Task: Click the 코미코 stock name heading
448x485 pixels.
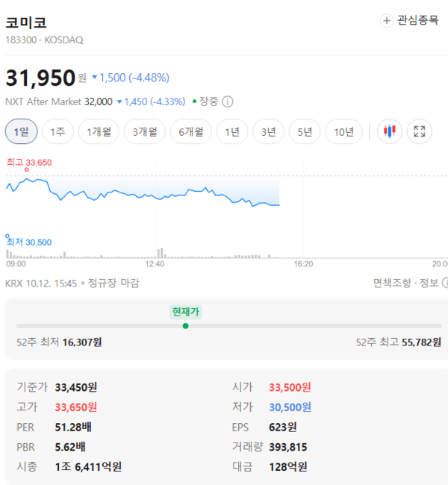Action: (26, 23)
